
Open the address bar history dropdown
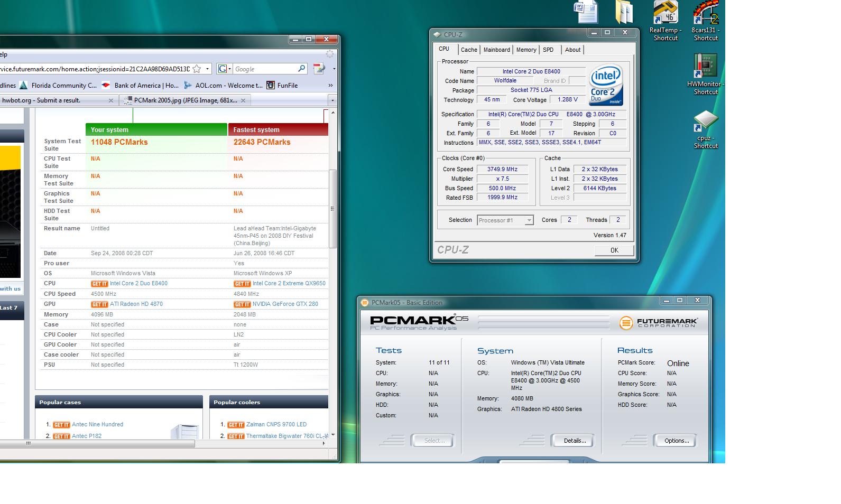coord(207,69)
